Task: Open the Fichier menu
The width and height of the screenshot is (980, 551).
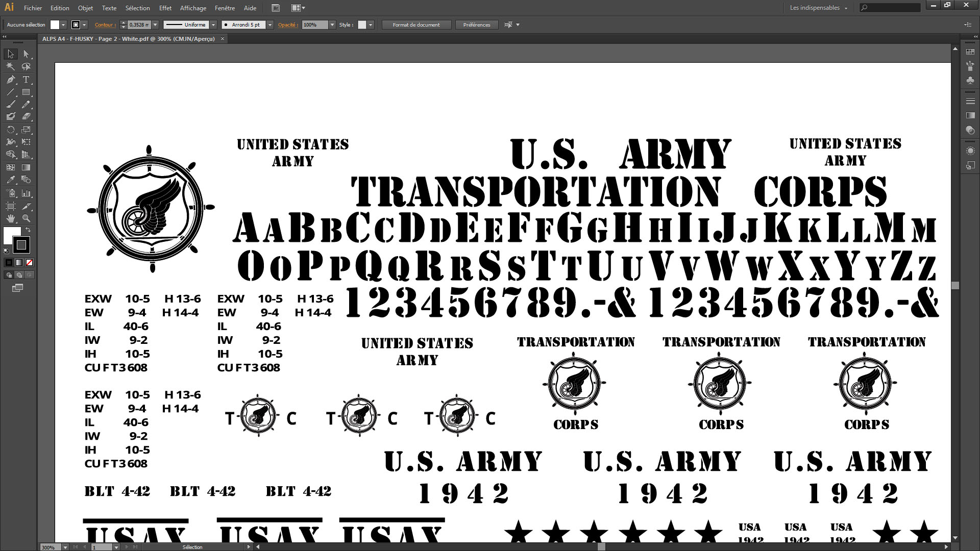Action: 33,8
